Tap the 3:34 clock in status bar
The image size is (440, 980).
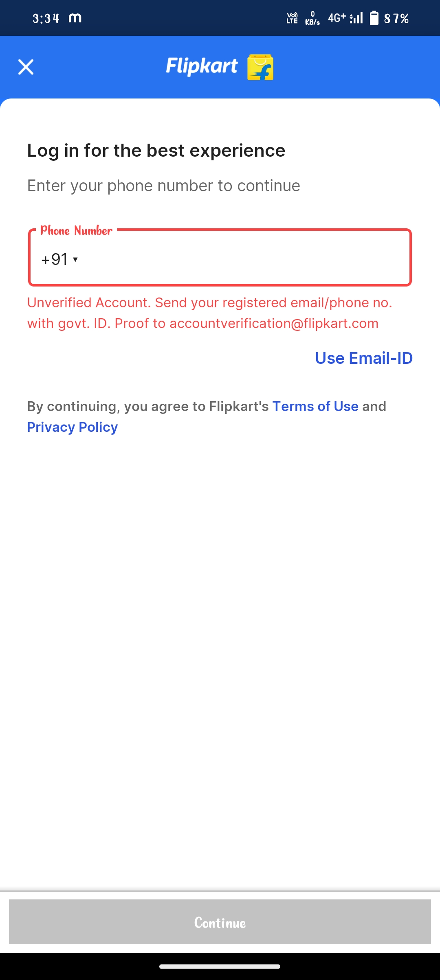point(46,18)
